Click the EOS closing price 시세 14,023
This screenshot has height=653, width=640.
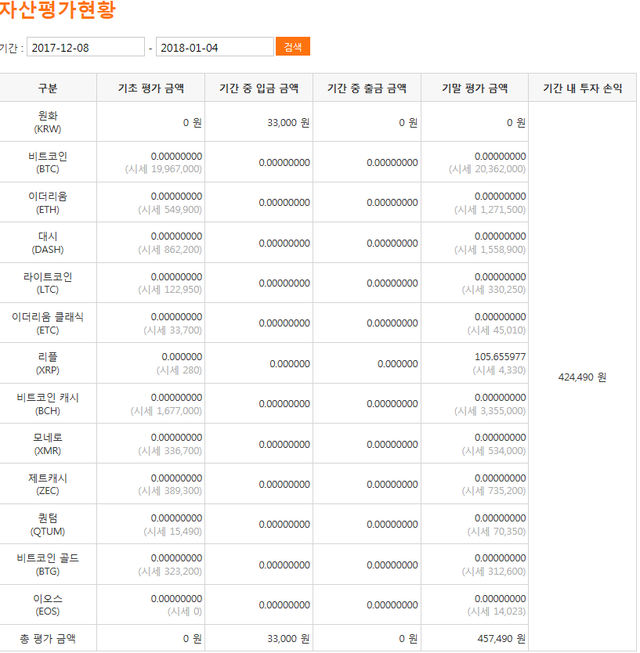pos(496,612)
